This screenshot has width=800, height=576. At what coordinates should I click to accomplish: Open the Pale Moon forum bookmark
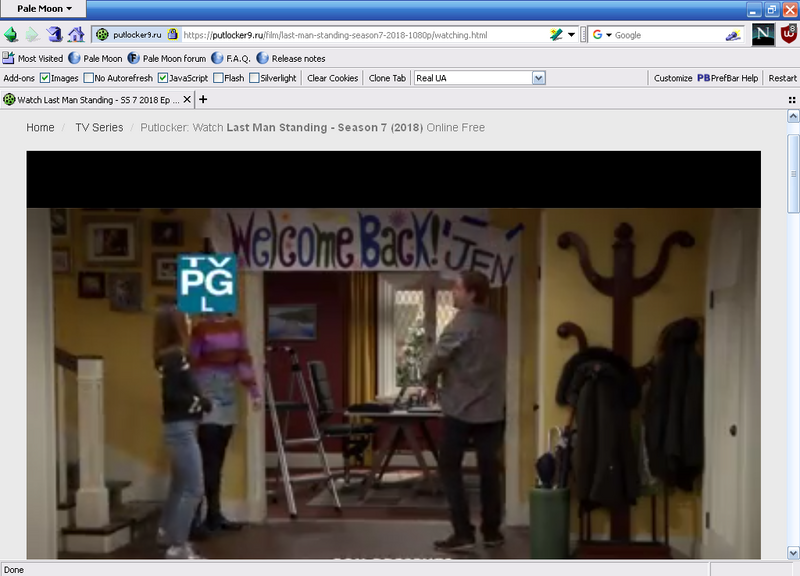(x=167, y=58)
